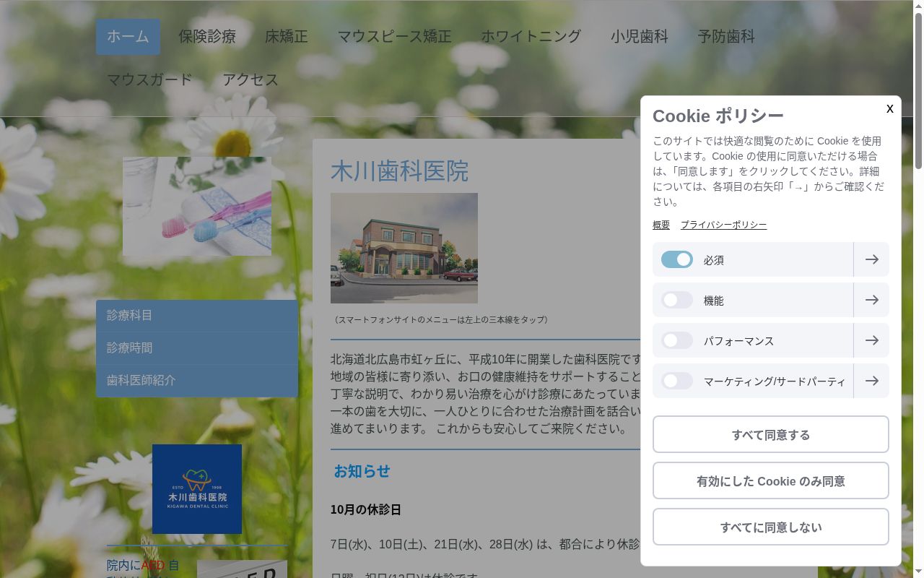Open the プライバシーポリシー link

tap(723, 225)
